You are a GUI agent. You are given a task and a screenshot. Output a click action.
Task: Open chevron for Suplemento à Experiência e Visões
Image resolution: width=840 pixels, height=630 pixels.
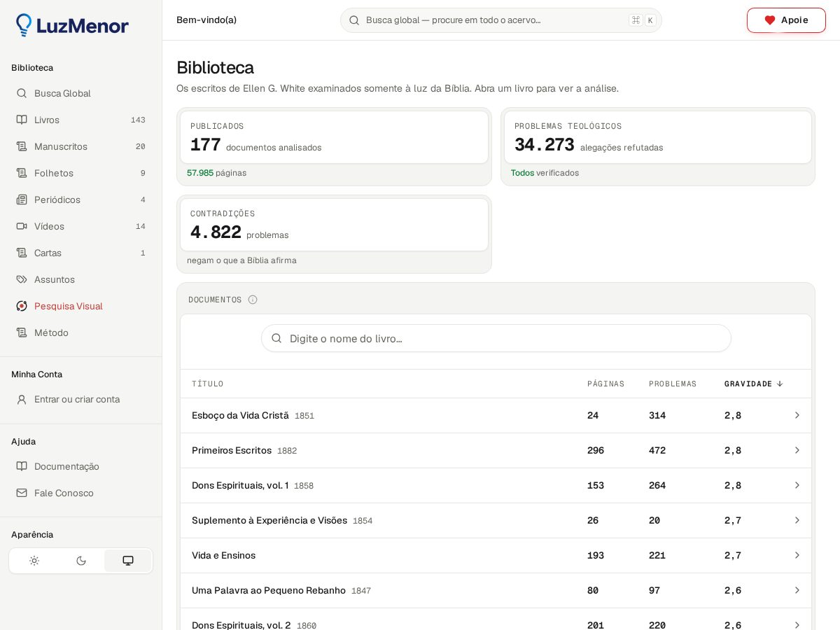(x=797, y=520)
